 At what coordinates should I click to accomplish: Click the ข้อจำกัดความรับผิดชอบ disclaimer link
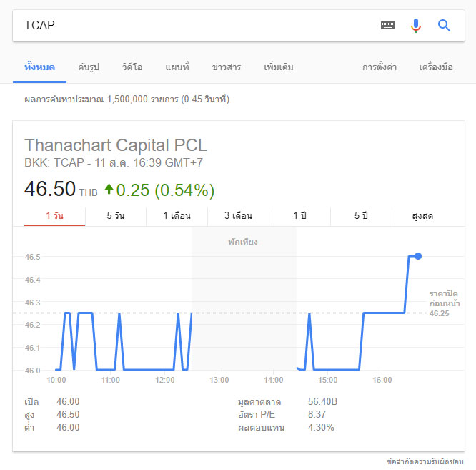[425, 461]
